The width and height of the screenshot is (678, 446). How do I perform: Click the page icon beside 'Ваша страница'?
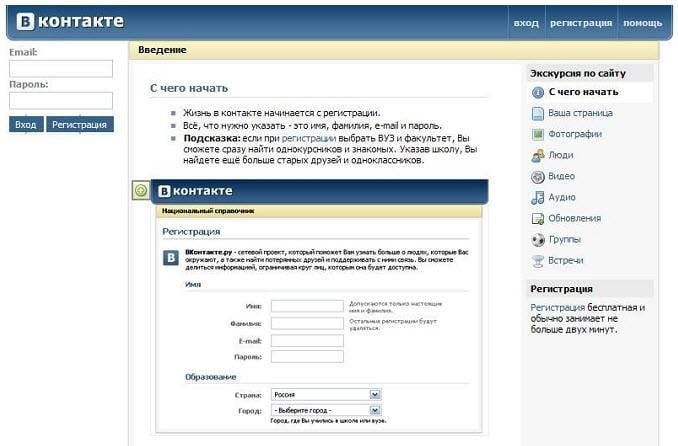[537, 113]
